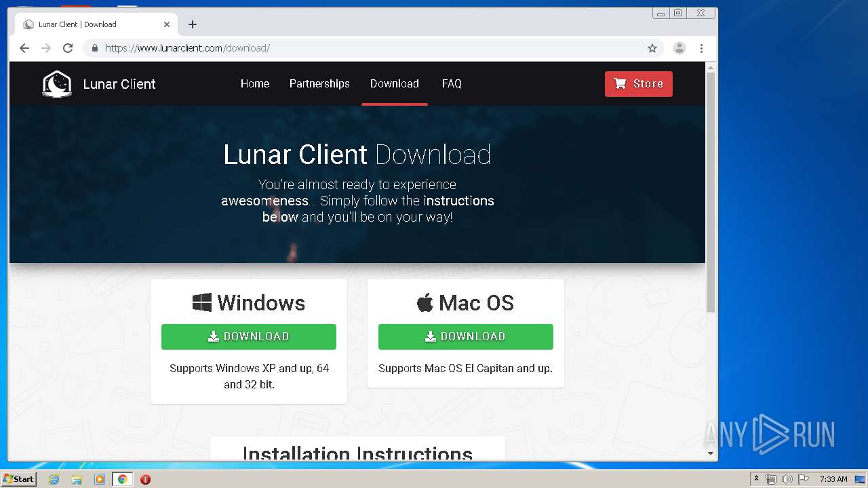Image resolution: width=868 pixels, height=488 pixels.
Task: Click the clock showing 7:33 AM
Action: tap(833, 479)
